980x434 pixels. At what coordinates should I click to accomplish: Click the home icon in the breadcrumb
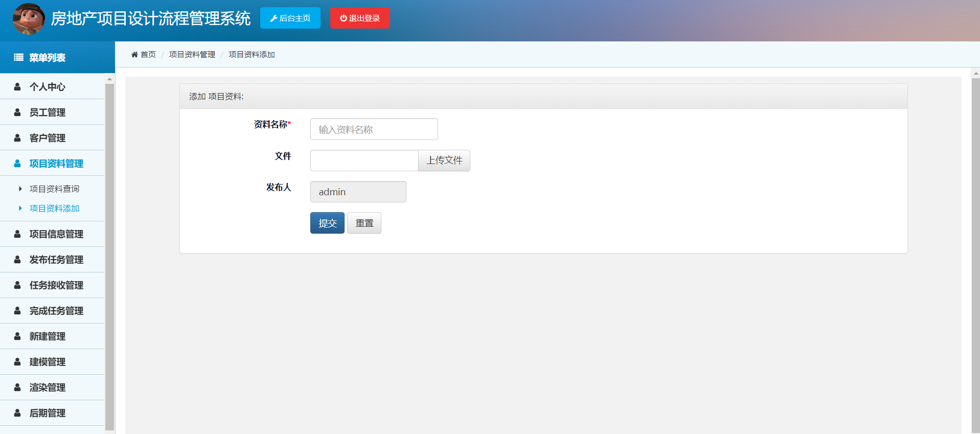(x=134, y=54)
